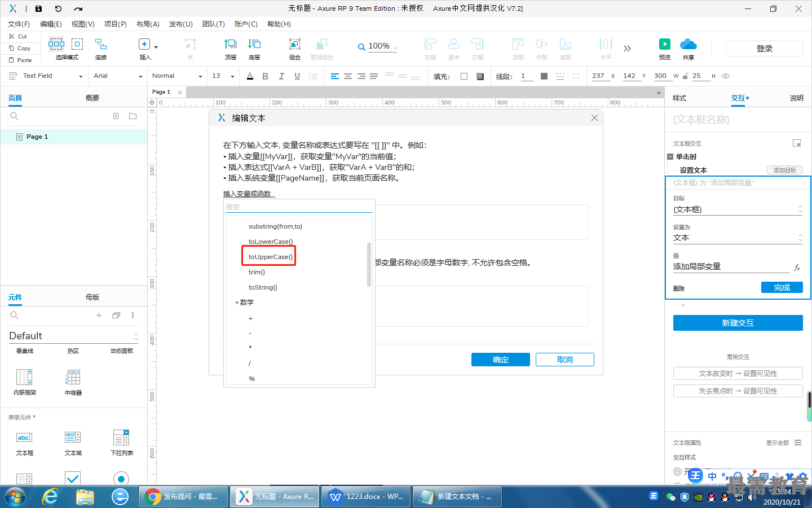Switch to the 概要 outline tab
812x508 pixels.
pos(92,98)
